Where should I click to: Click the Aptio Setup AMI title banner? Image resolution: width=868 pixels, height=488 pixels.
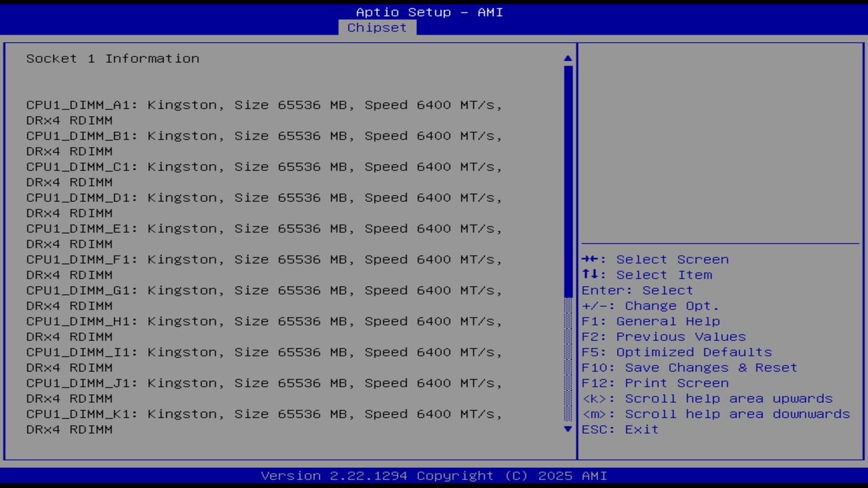(x=429, y=12)
